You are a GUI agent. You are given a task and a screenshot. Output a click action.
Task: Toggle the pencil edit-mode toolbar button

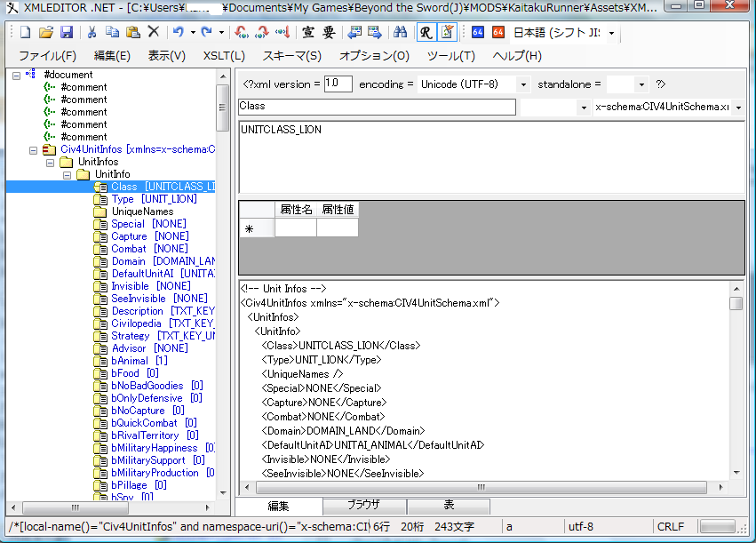pyautogui.click(x=447, y=33)
